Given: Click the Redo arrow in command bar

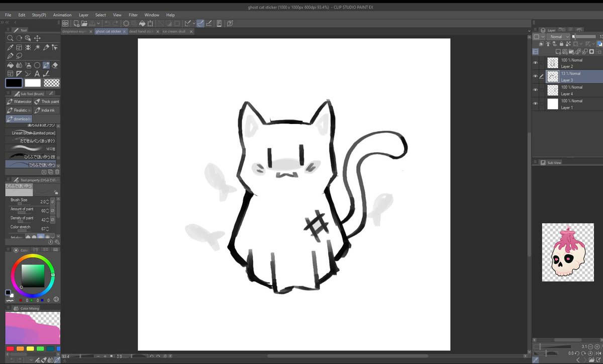Looking at the screenshot, I should pyautogui.click(x=115, y=23).
